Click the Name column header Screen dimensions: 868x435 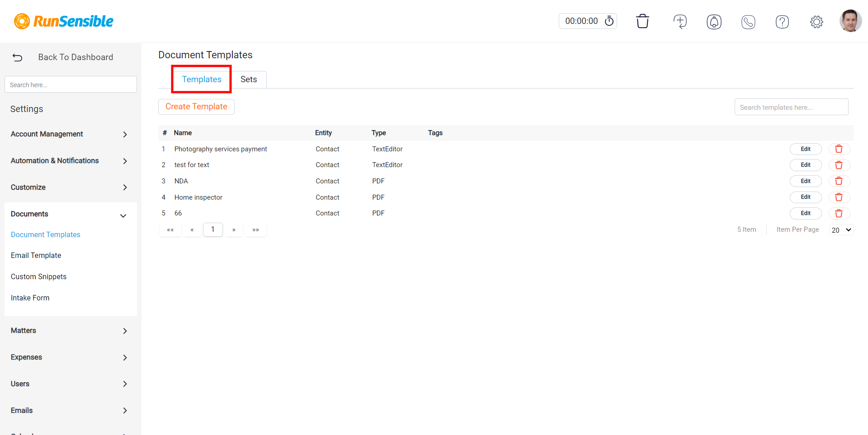click(183, 133)
